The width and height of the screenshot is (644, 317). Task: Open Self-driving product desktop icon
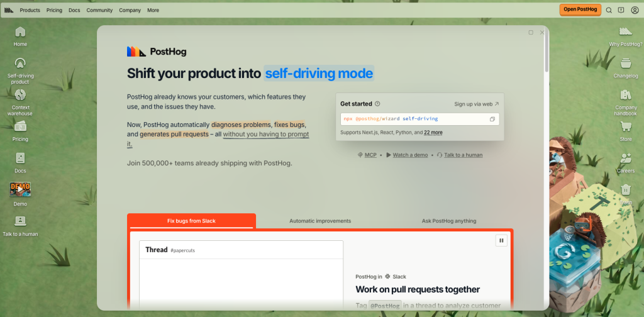point(20,70)
